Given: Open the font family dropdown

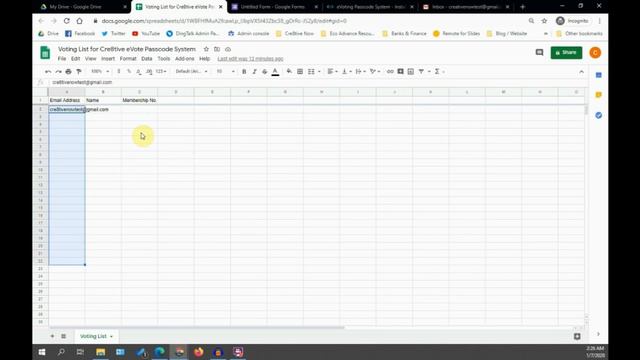Looking at the screenshot, I should point(191,71).
